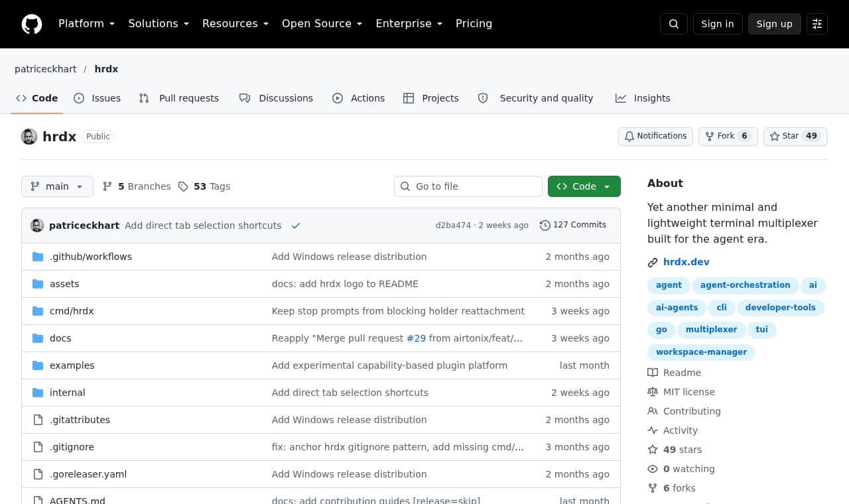The image size is (849, 504).
Task: Click the .goreleaser.yaml file icon
Action: pyautogui.click(x=38, y=474)
